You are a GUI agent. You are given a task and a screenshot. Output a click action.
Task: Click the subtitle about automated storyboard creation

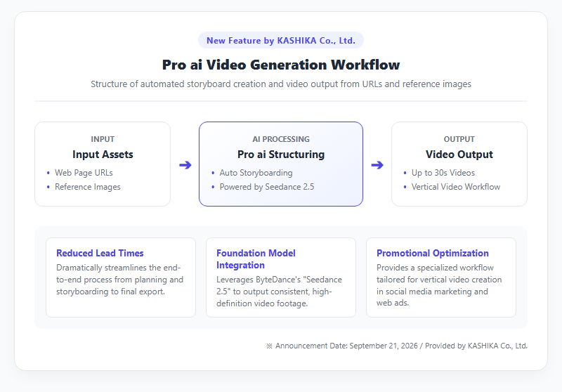point(280,84)
